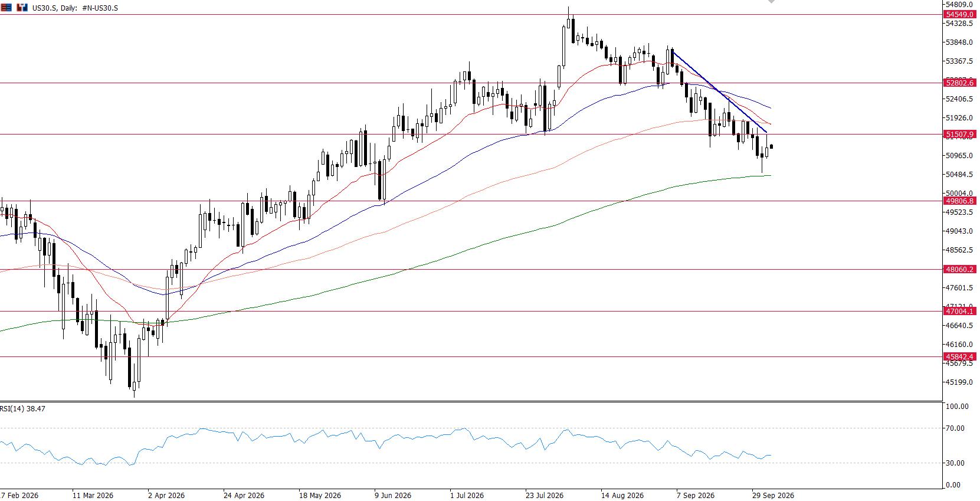Select the red 49806.8 price level label
The height and width of the screenshot is (501, 980).
pyautogui.click(x=959, y=201)
